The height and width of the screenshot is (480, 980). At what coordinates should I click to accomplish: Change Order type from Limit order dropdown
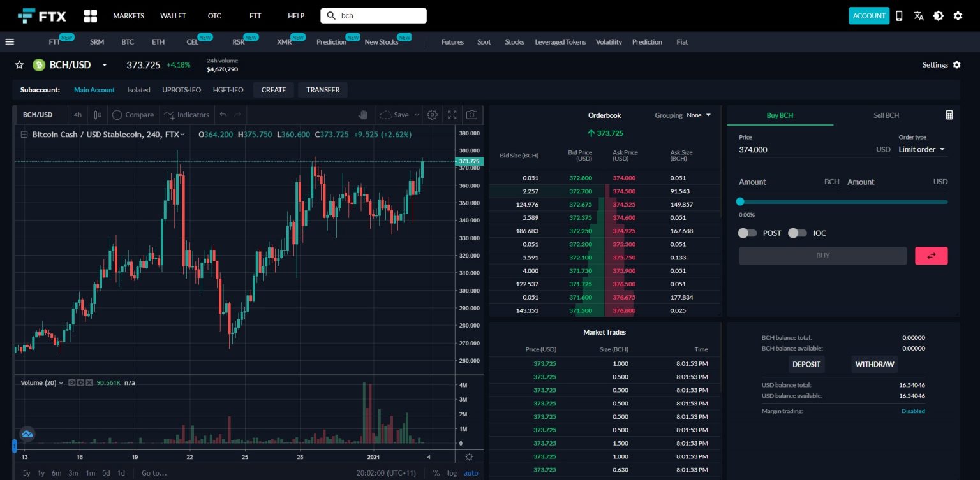tap(921, 149)
